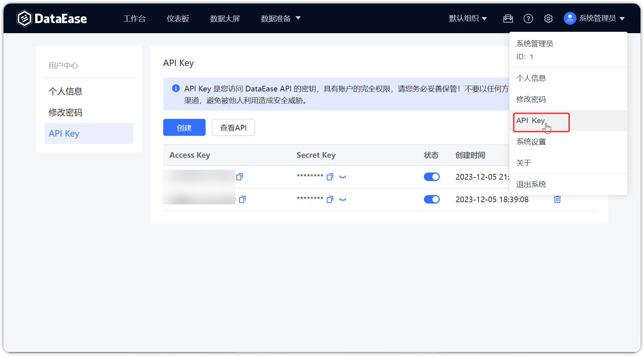Select API Key in left sidebar

[x=89, y=133]
